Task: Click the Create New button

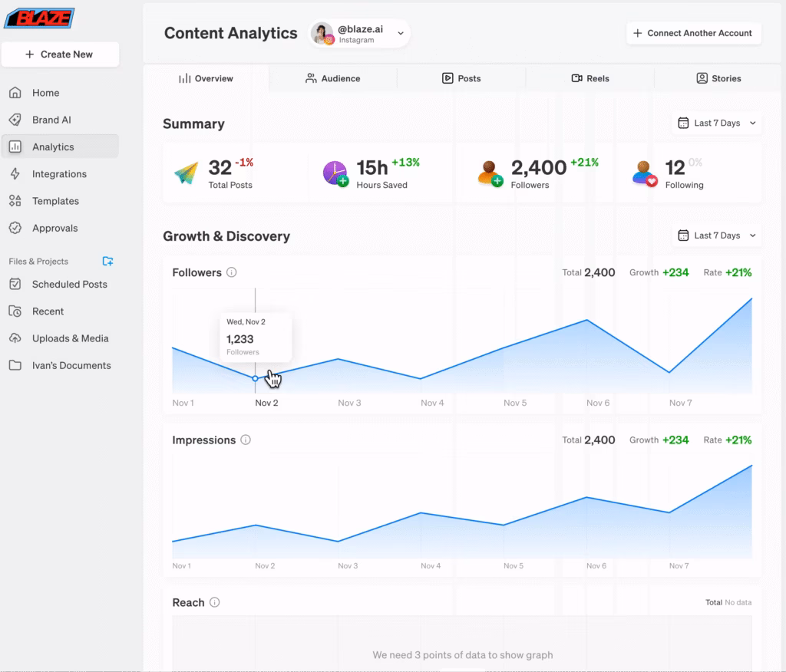Action: click(60, 54)
